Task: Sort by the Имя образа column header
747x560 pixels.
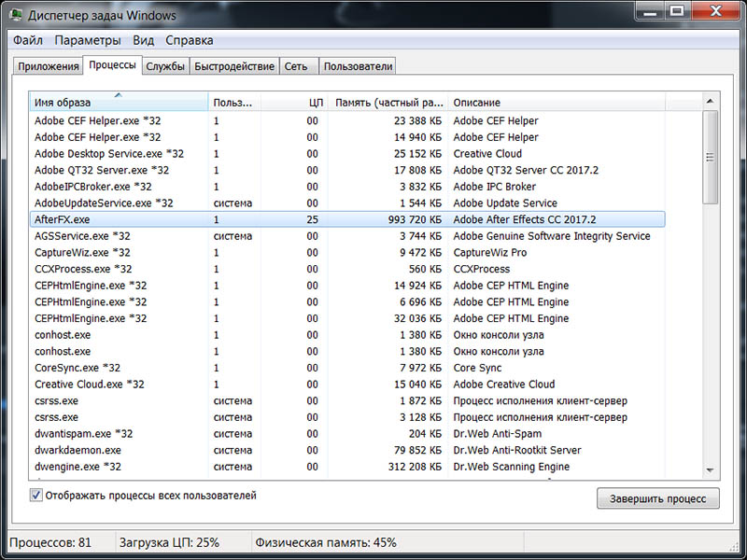Action: pos(119,102)
